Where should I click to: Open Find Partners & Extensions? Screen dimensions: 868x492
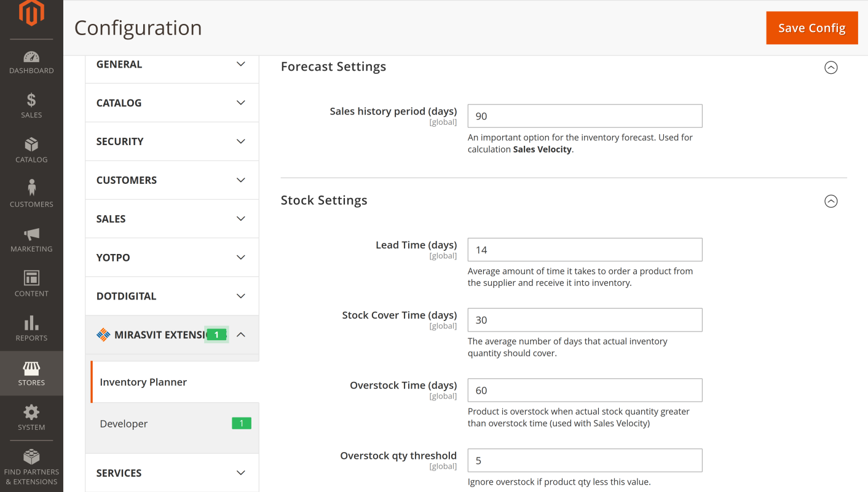pos(31,467)
